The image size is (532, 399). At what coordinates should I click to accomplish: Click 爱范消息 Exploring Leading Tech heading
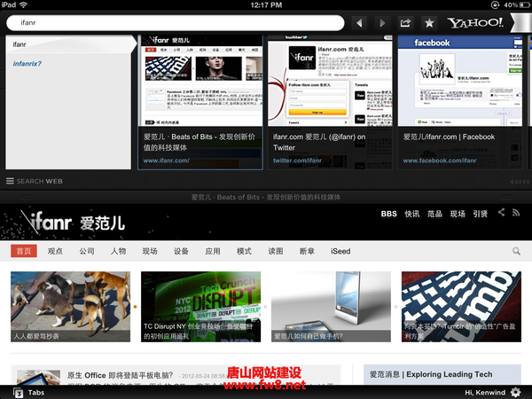pos(431,374)
